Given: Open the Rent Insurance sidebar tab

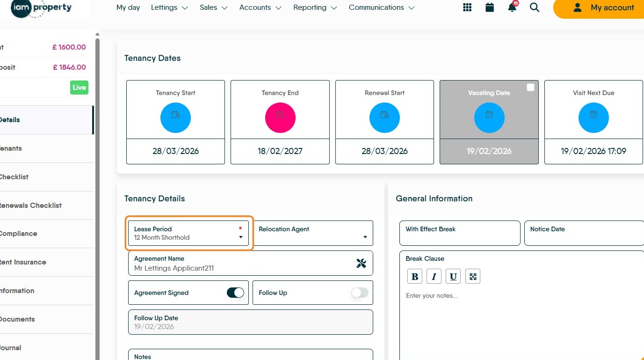Looking at the screenshot, I should [x=46, y=262].
